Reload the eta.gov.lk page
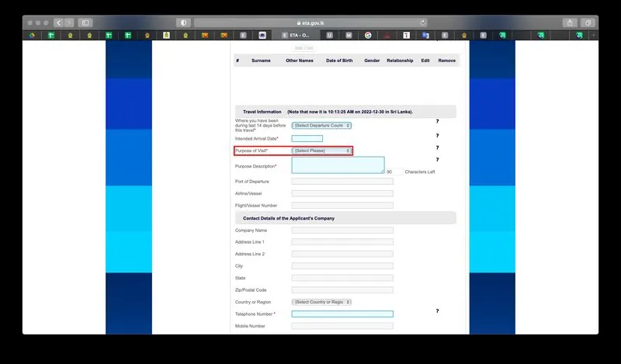621x364 pixels. click(423, 23)
